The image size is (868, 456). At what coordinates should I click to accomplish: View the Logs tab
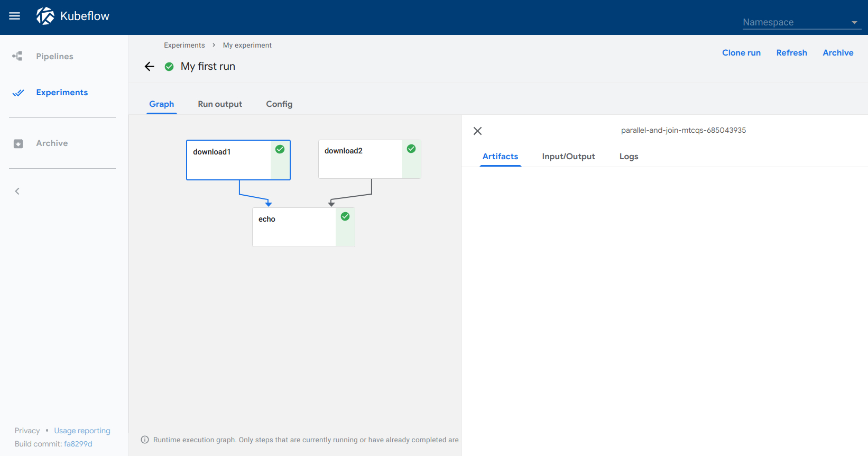click(629, 157)
